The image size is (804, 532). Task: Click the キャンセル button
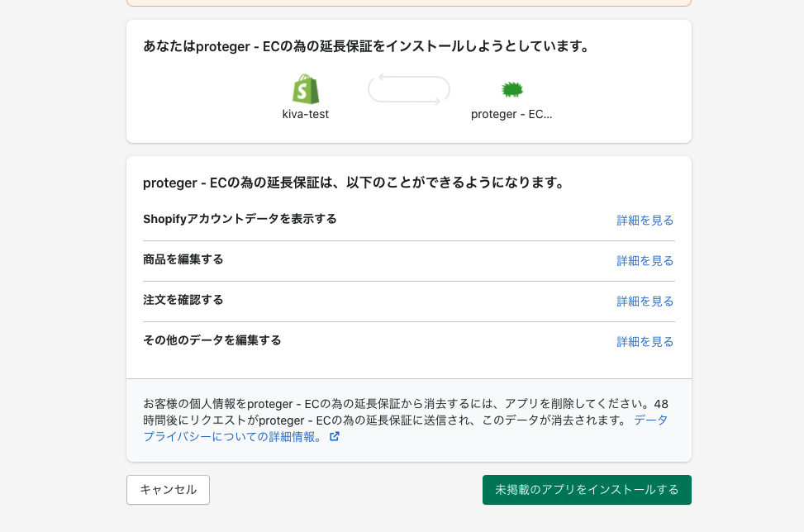(169, 490)
